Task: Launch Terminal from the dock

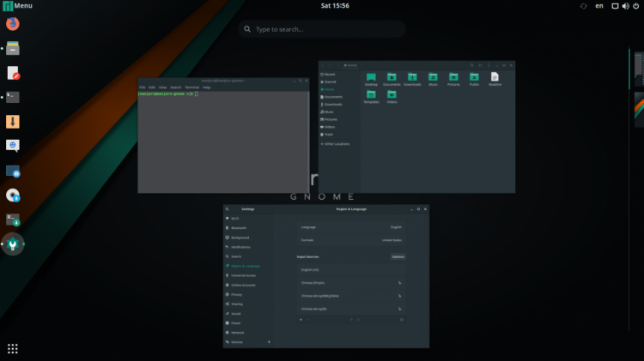Action: [x=13, y=97]
